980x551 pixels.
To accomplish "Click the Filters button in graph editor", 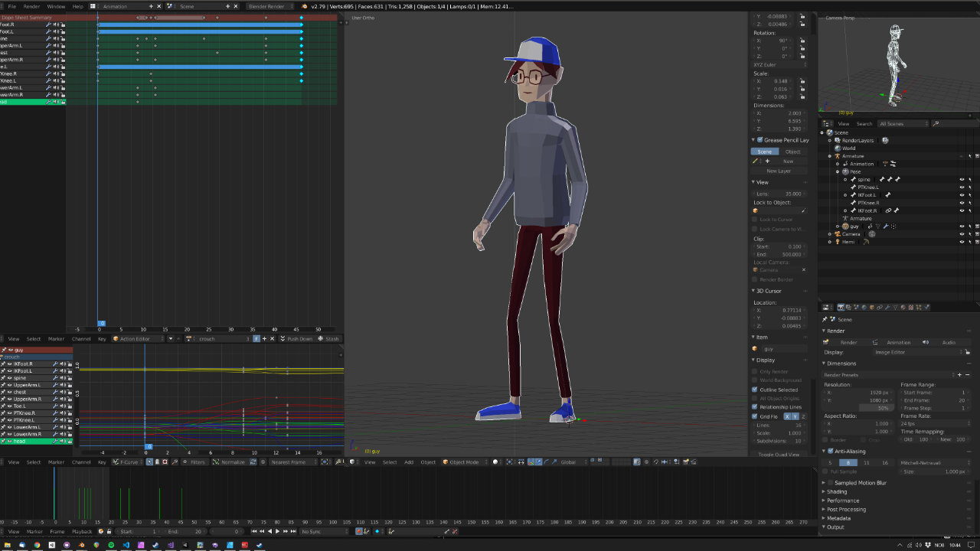I will coord(197,462).
